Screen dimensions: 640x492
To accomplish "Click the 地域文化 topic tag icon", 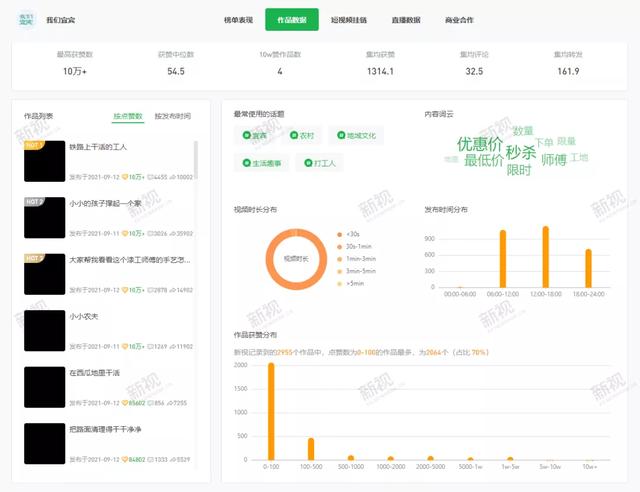I will [338, 135].
